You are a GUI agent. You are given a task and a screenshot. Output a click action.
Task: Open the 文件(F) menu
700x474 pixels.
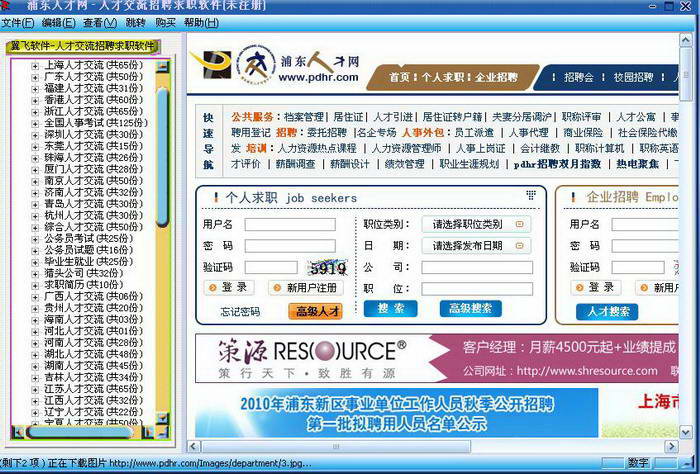[x=17, y=22]
